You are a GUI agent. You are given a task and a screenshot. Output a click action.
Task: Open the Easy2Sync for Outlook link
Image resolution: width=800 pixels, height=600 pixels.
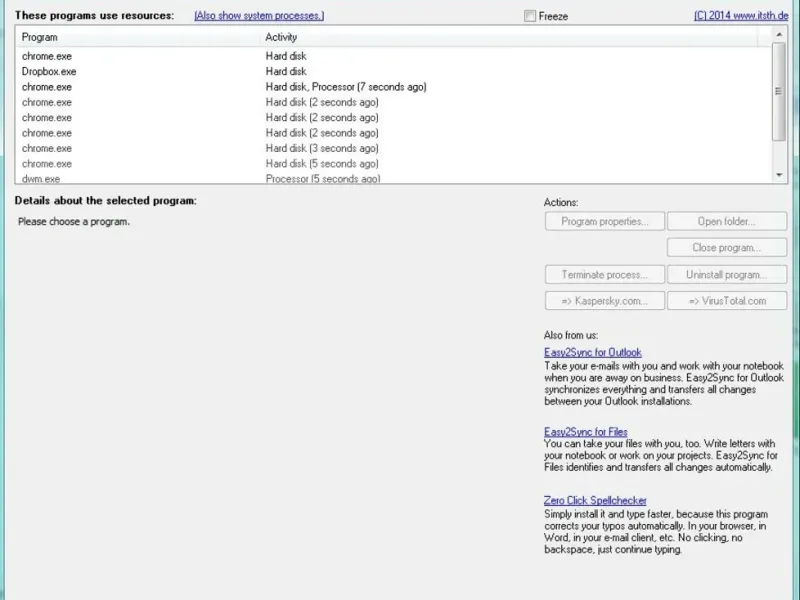[x=592, y=353]
